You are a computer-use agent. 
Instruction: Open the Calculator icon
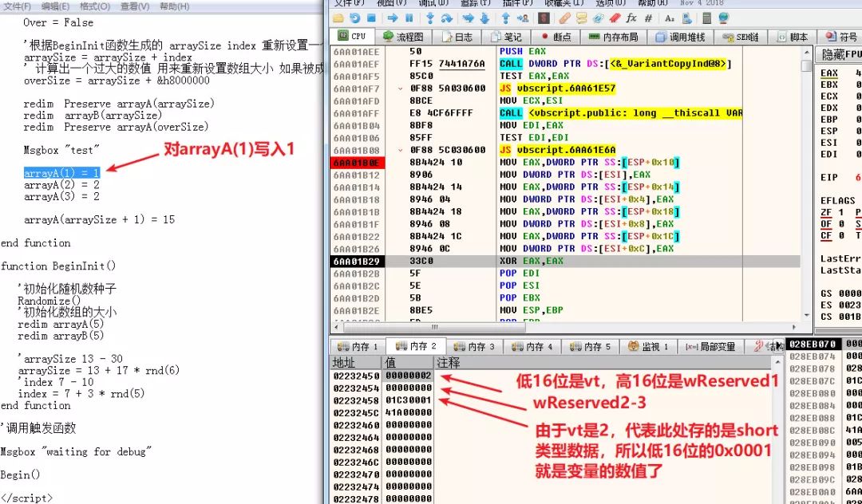(706, 18)
